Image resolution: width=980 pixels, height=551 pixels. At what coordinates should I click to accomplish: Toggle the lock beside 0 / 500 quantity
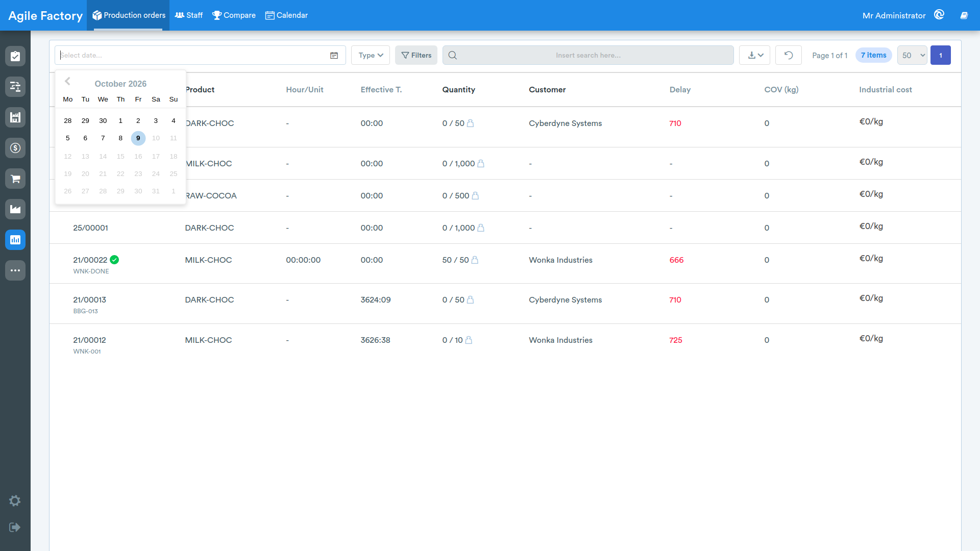coord(475,195)
